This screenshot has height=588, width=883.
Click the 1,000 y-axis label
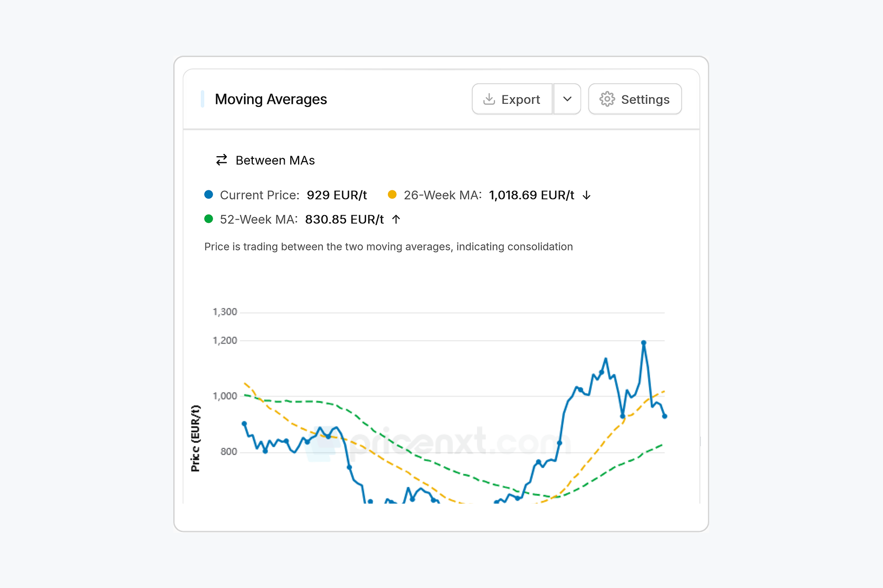point(225,396)
